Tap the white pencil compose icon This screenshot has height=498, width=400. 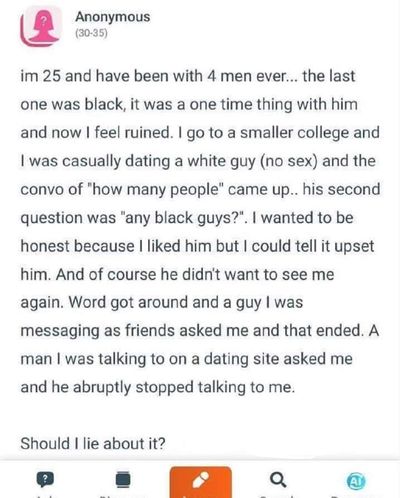(200, 480)
